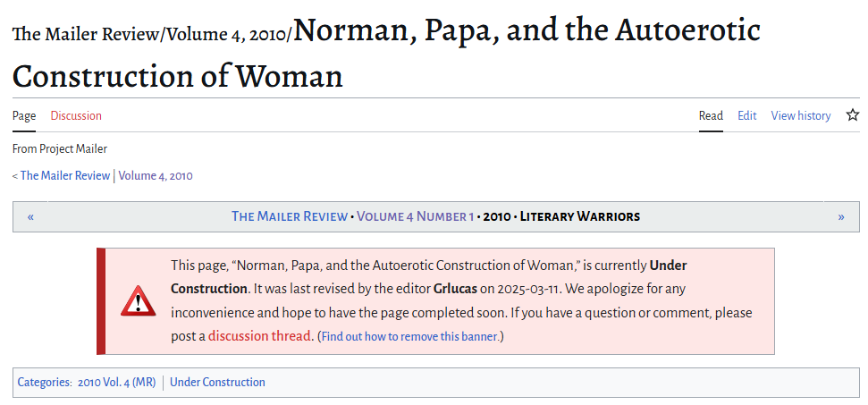Select the Page tab
This screenshot has width=868, height=405.
[x=24, y=115]
